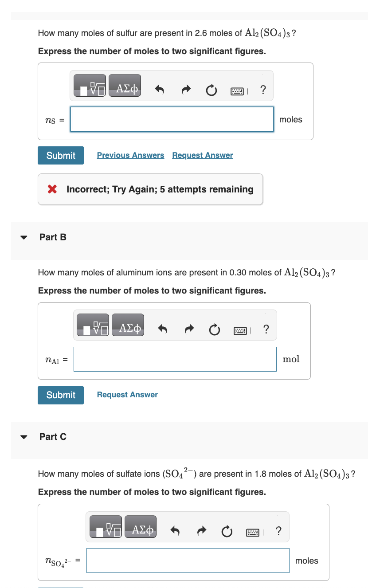
Task: Collapse the Part C section
Action: click(23, 437)
